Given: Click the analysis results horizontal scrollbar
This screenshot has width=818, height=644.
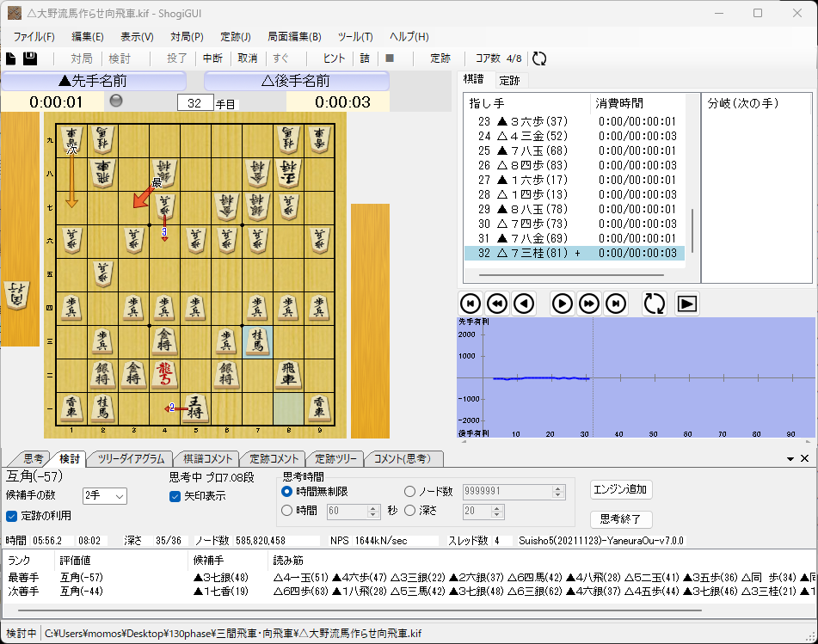Looking at the screenshot, I should click(360, 610).
